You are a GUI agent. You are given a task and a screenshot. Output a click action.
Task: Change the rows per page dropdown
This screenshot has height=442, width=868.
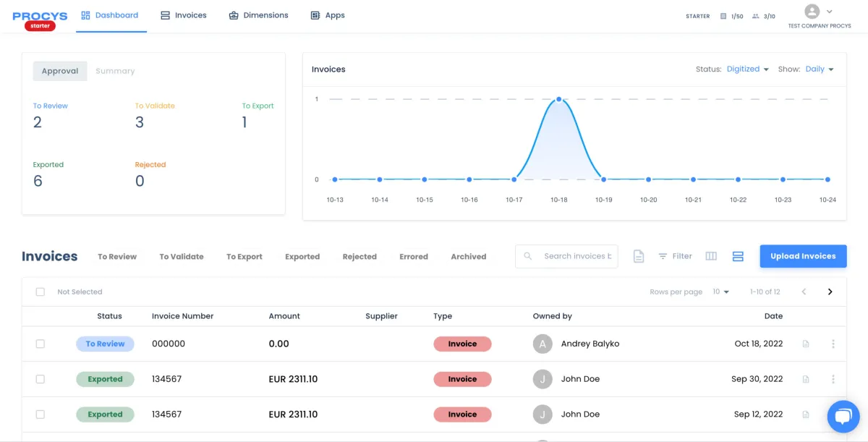coord(720,292)
